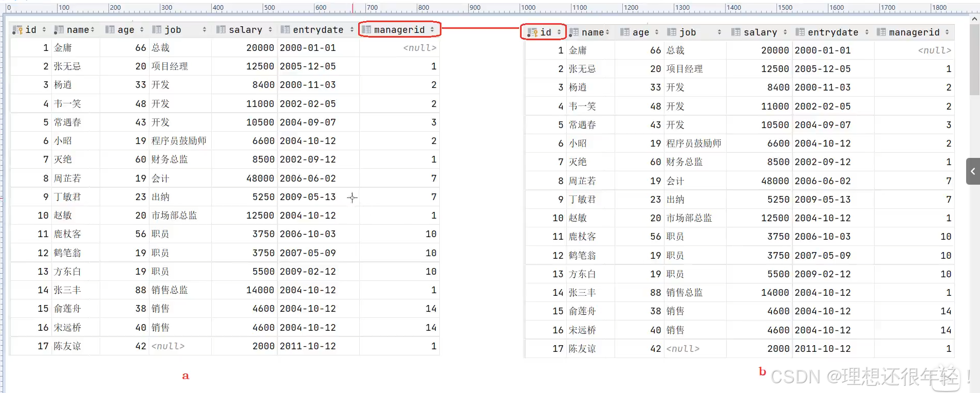The height and width of the screenshot is (393, 980).
Task: Select age 88 in the left table
Action: coord(141,290)
